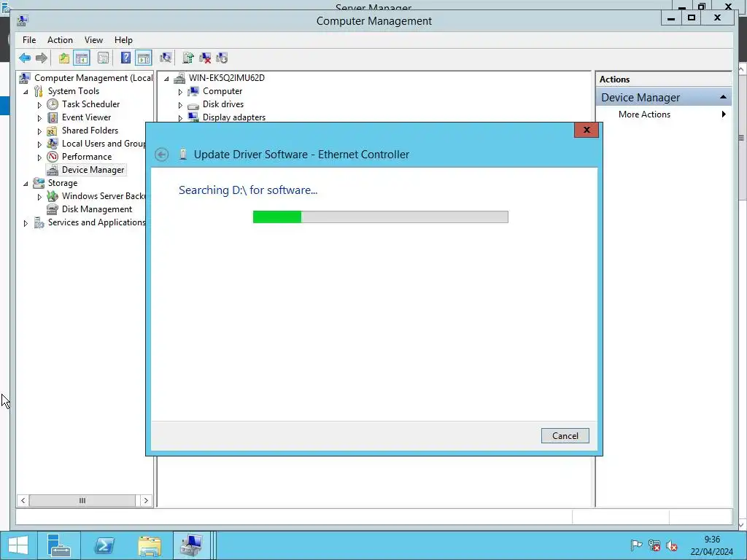
Task: Expand the Services and Applications node
Action: tap(26, 223)
